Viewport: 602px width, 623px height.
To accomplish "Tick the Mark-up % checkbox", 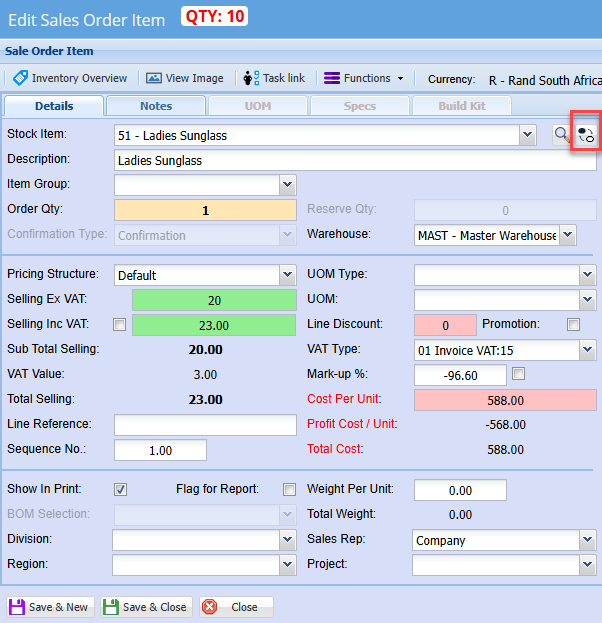I will coord(519,373).
